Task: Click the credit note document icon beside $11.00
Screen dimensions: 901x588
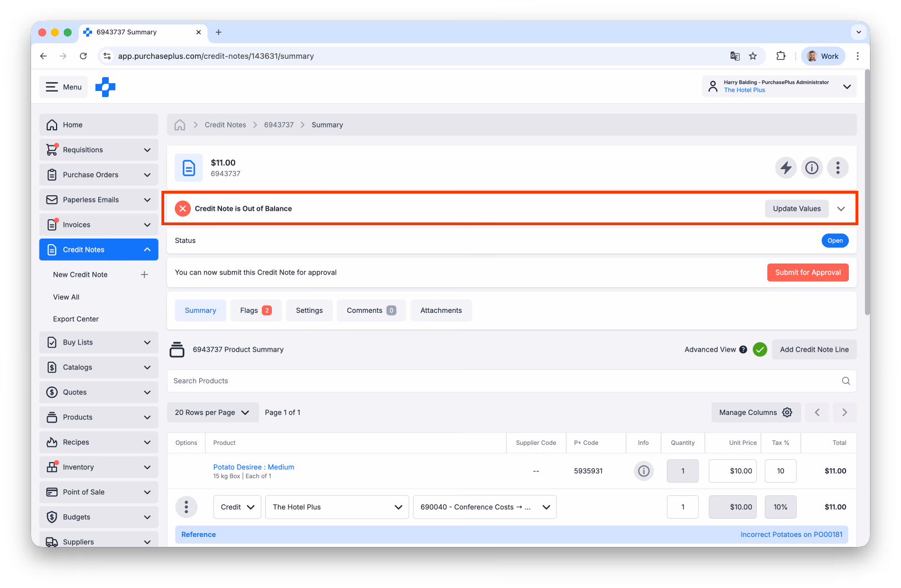Action: tap(189, 168)
